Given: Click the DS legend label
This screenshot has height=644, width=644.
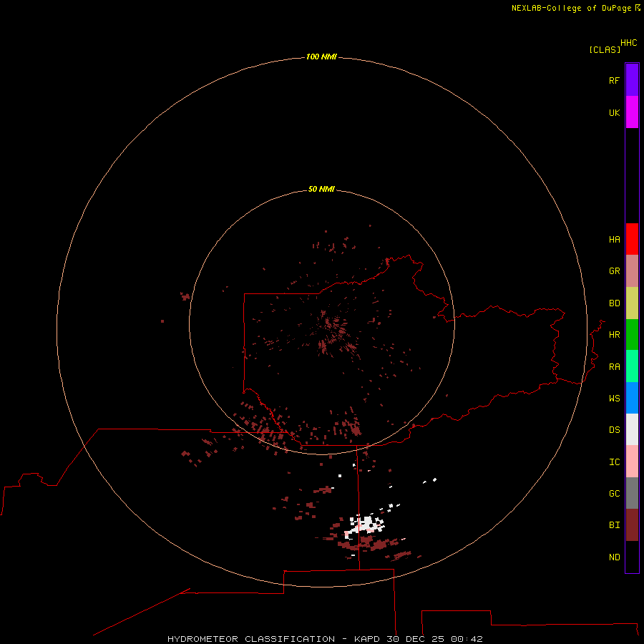Looking at the screenshot, I should (x=614, y=430).
